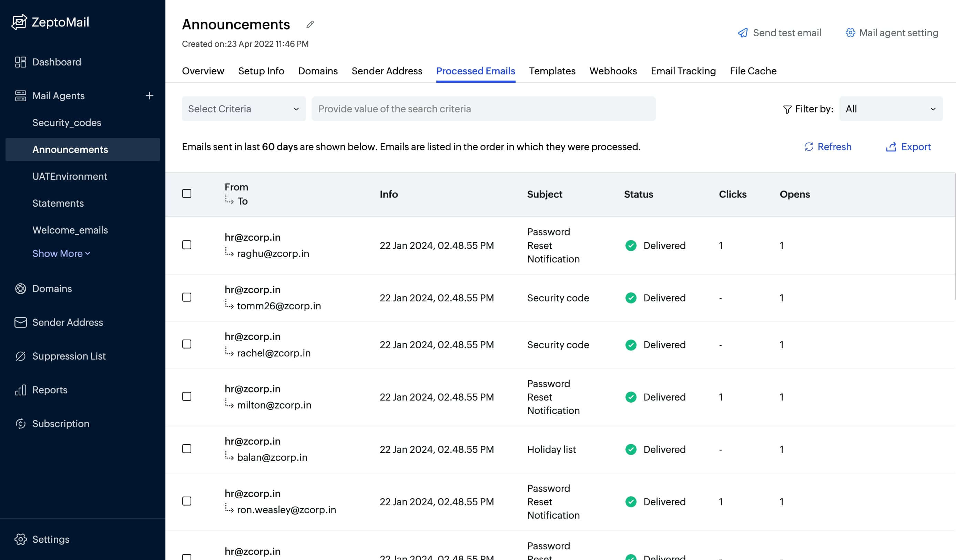Click the filter funnel icon

click(x=787, y=109)
